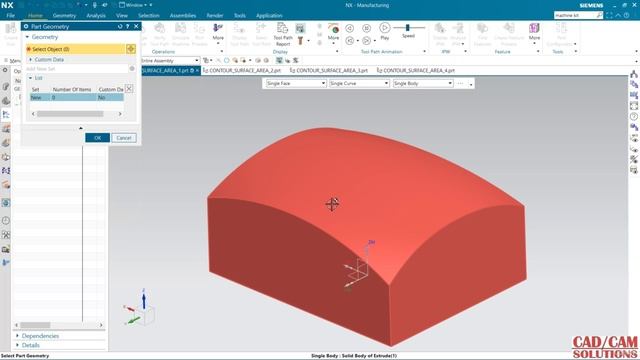Image resolution: width=640 pixels, height=360 pixels.
Task: Open Tool Path Animation group options arrow
Action: click(424, 52)
